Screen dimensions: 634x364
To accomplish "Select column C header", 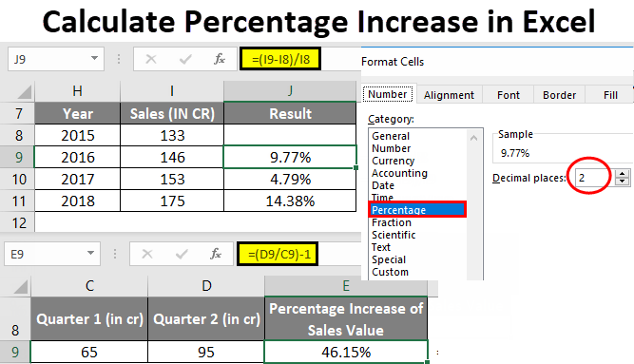I will (89, 286).
